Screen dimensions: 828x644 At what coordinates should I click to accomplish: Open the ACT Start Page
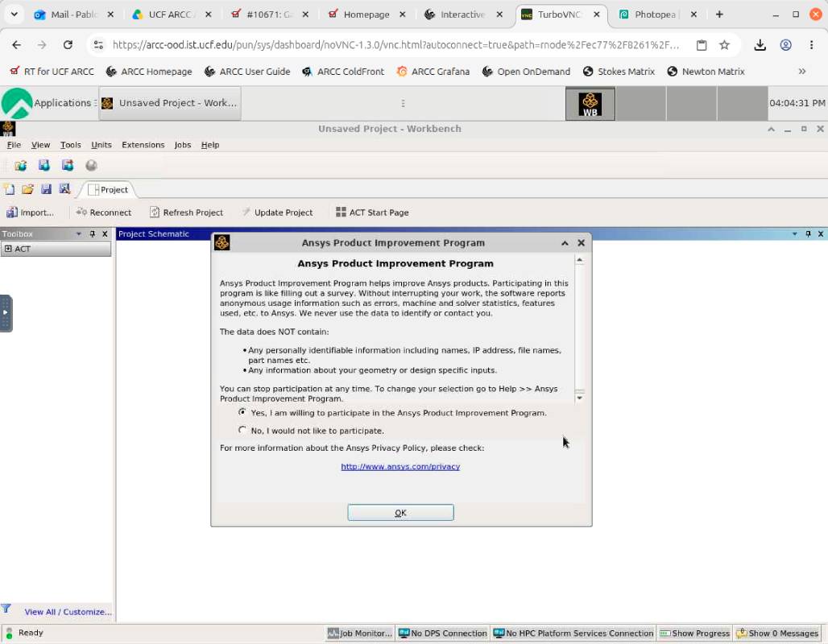tap(372, 213)
